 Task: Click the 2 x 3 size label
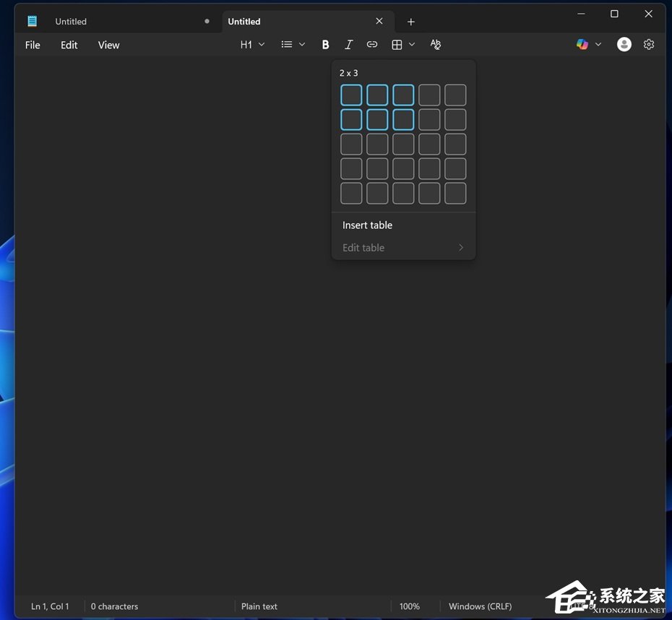tap(348, 73)
